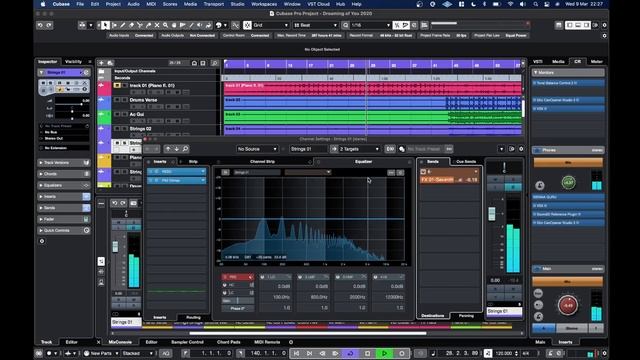Select the Range Selection tool
This screenshot has width=640, height=360.
pyautogui.click(x=114, y=25)
